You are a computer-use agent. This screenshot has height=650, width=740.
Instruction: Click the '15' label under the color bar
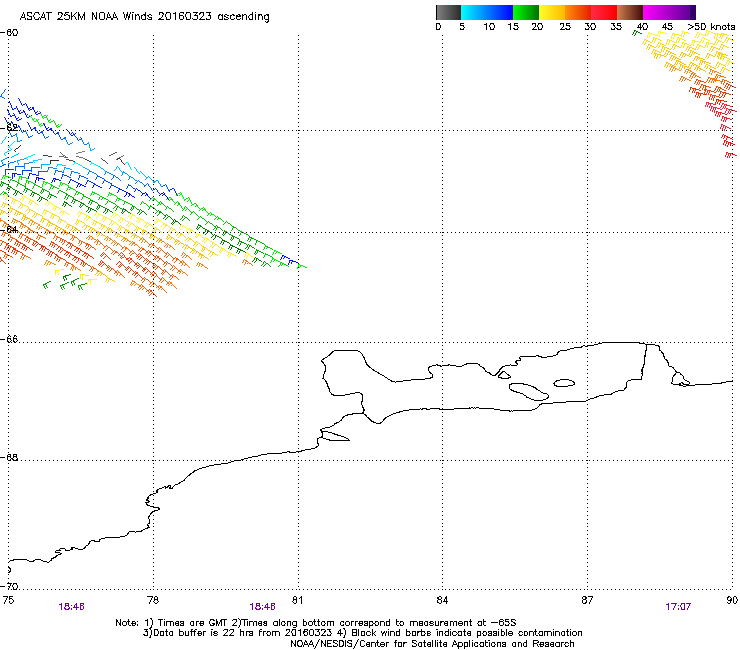[513, 27]
